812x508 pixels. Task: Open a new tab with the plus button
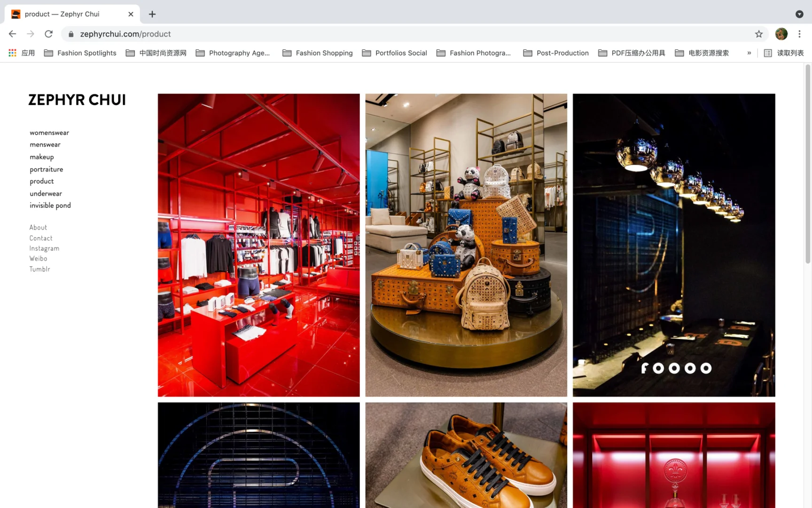pyautogui.click(x=152, y=14)
